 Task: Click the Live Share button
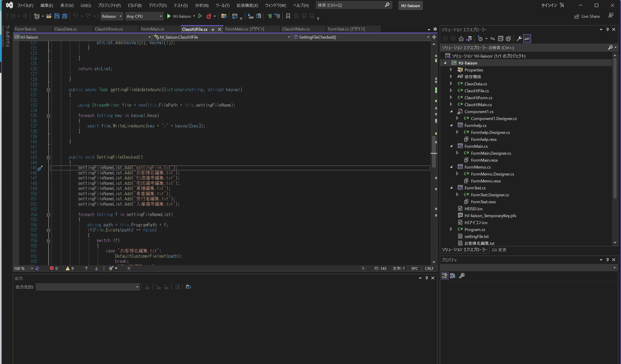coord(587,16)
